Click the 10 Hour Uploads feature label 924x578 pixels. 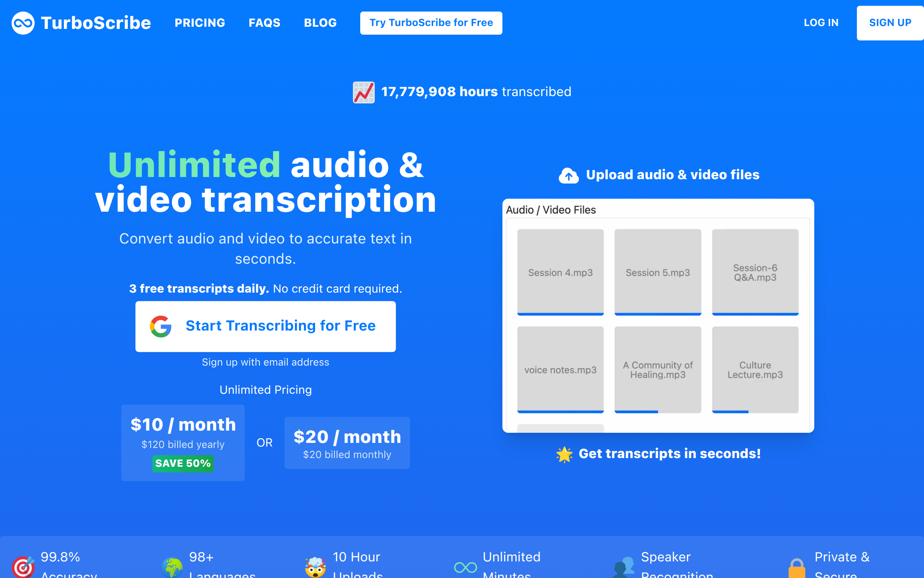[357, 565]
